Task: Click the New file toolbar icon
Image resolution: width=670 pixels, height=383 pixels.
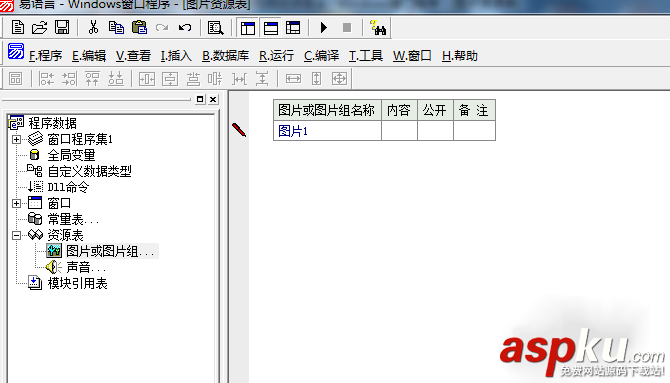Action: [18, 28]
